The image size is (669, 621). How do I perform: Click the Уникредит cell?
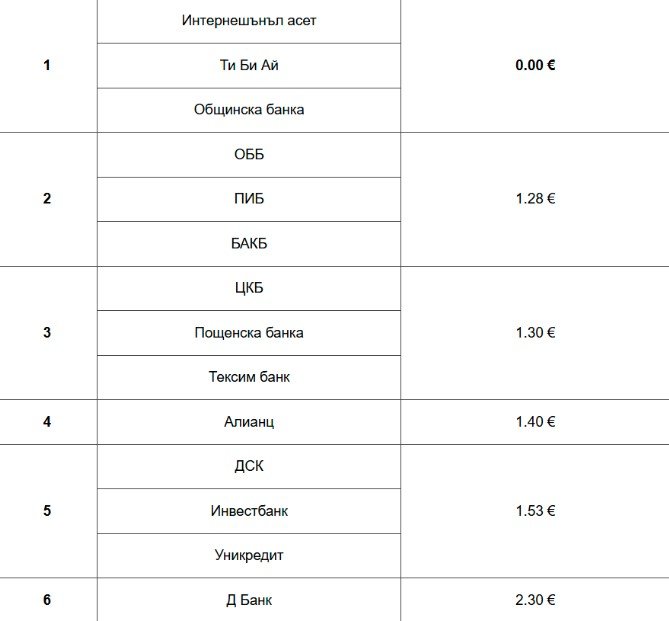[x=249, y=555]
